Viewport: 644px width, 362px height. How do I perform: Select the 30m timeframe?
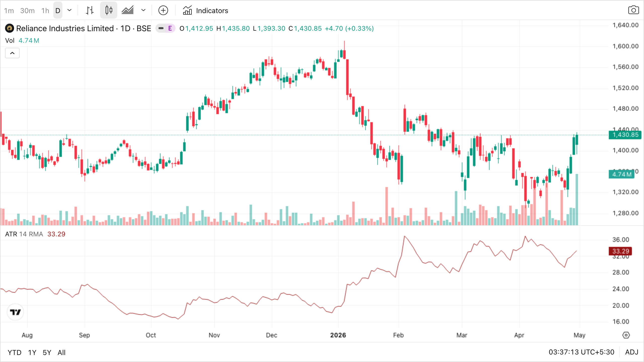click(27, 11)
